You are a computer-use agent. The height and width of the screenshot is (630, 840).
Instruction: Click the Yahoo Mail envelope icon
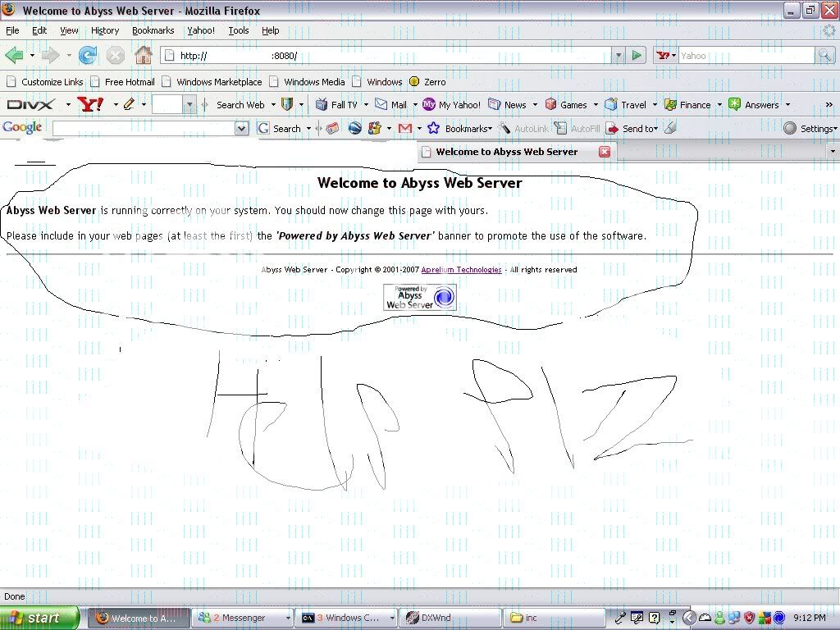tap(381, 105)
